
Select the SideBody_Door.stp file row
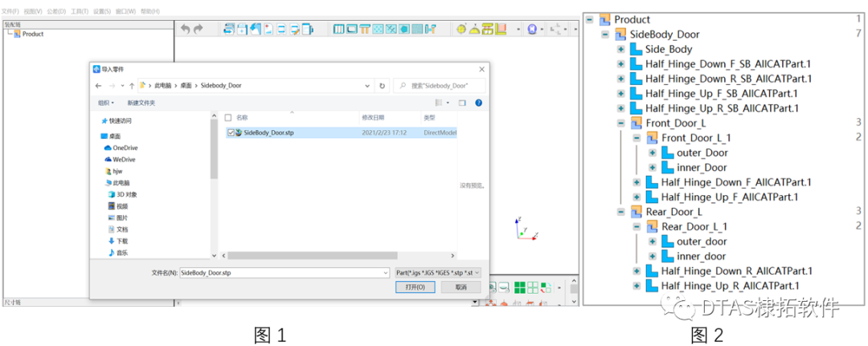(x=342, y=132)
